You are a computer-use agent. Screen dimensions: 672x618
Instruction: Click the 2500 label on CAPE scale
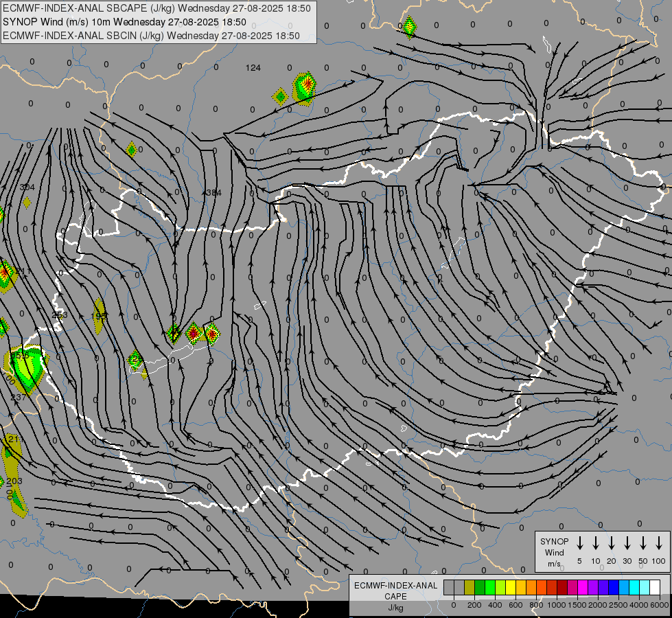pos(618,605)
